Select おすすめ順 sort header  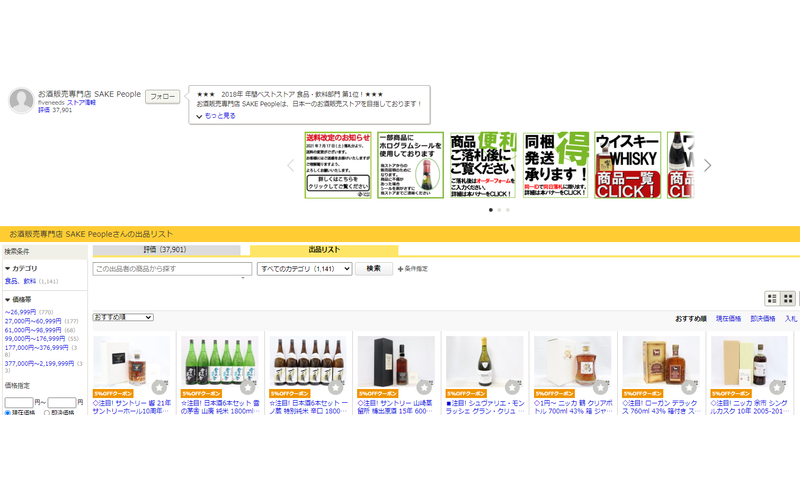click(x=691, y=318)
